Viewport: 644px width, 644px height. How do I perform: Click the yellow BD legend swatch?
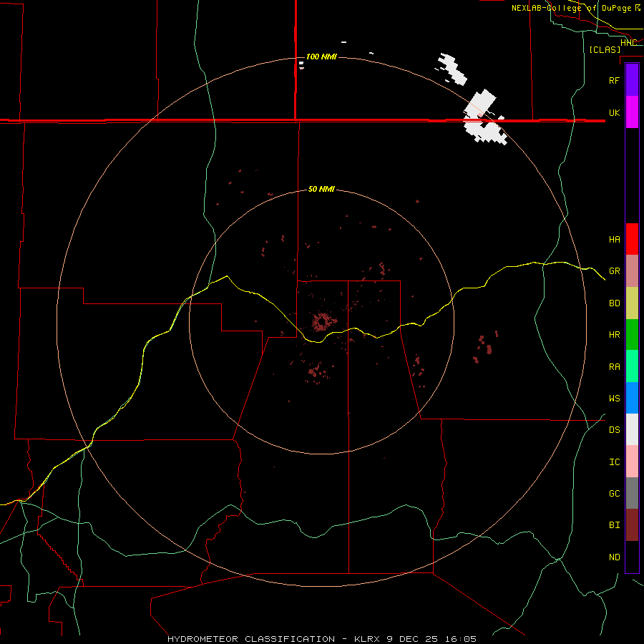click(632, 303)
